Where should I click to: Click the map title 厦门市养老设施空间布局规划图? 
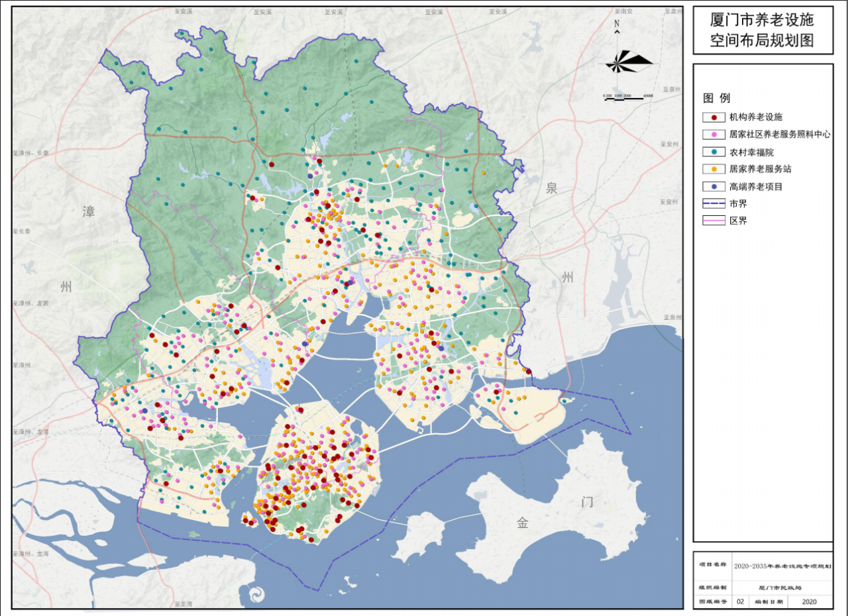[762, 30]
